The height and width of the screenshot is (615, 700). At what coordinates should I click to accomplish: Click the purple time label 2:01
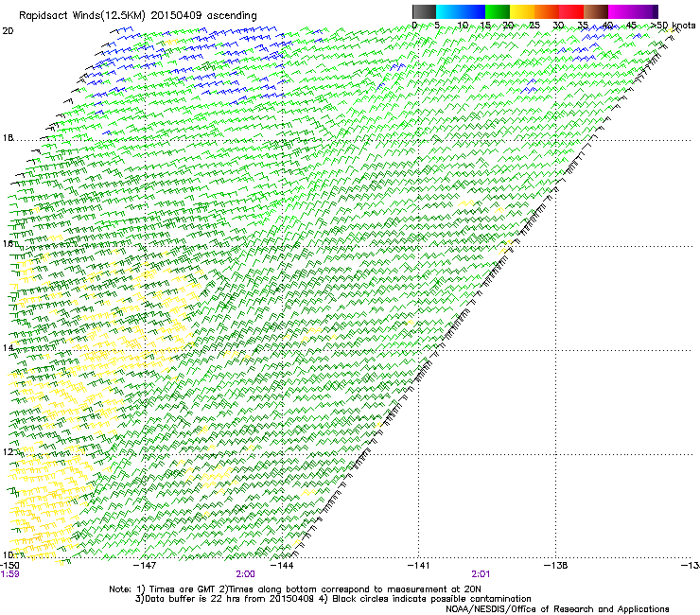tap(481, 574)
